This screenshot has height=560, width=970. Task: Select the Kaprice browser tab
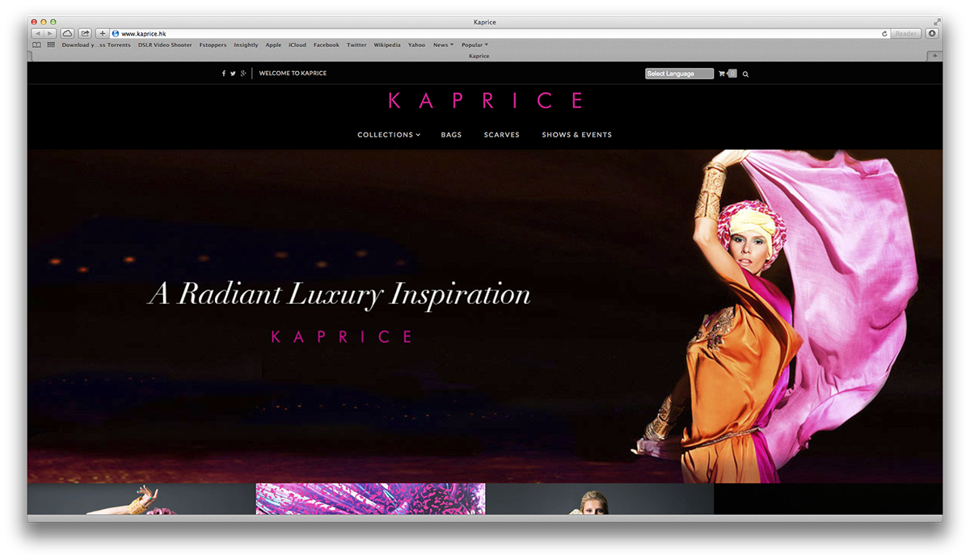pyautogui.click(x=479, y=56)
